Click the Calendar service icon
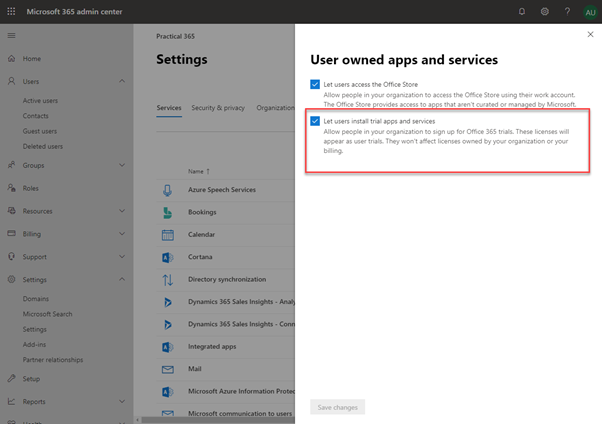 point(168,235)
